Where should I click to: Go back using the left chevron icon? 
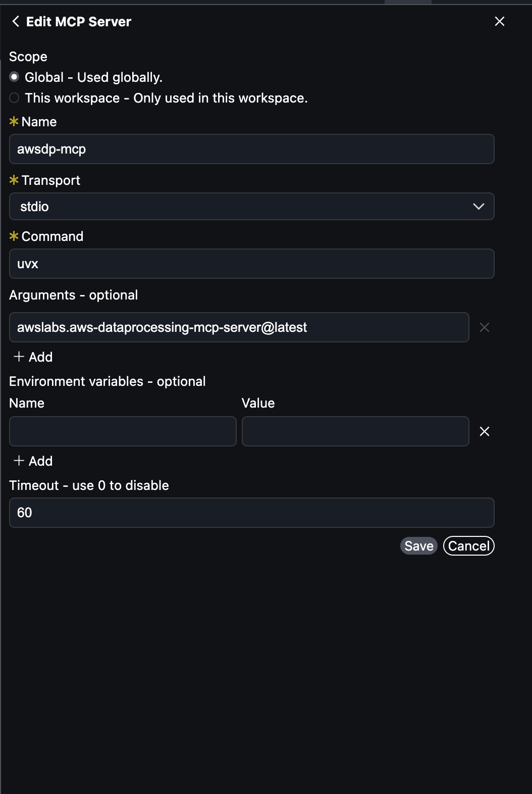[16, 21]
